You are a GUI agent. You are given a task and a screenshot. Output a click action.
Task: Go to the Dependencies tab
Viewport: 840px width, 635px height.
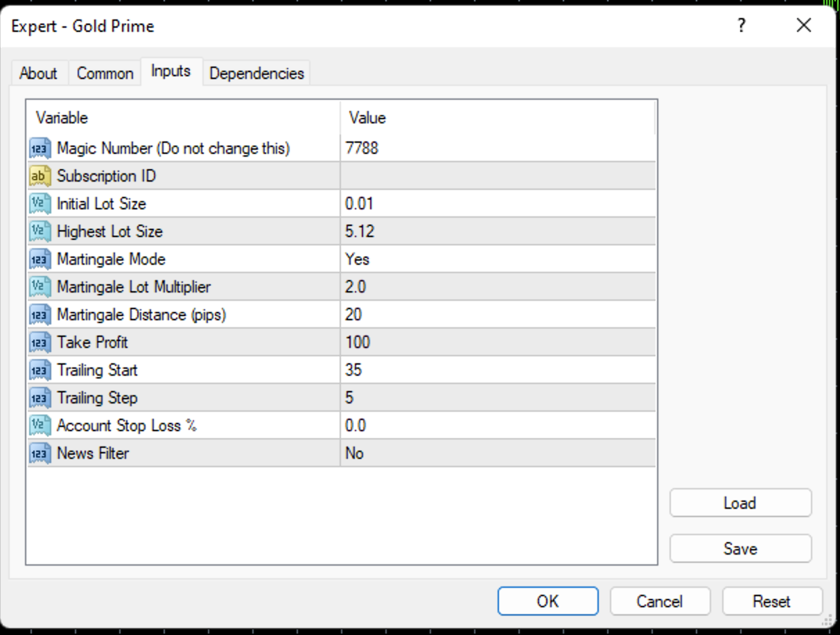click(256, 73)
